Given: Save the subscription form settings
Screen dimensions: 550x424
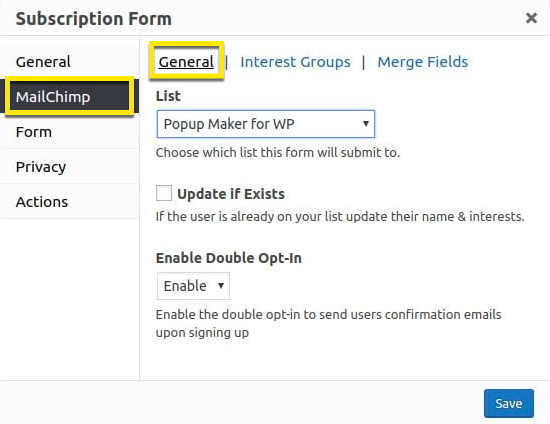Looking at the screenshot, I should coord(509,403).
